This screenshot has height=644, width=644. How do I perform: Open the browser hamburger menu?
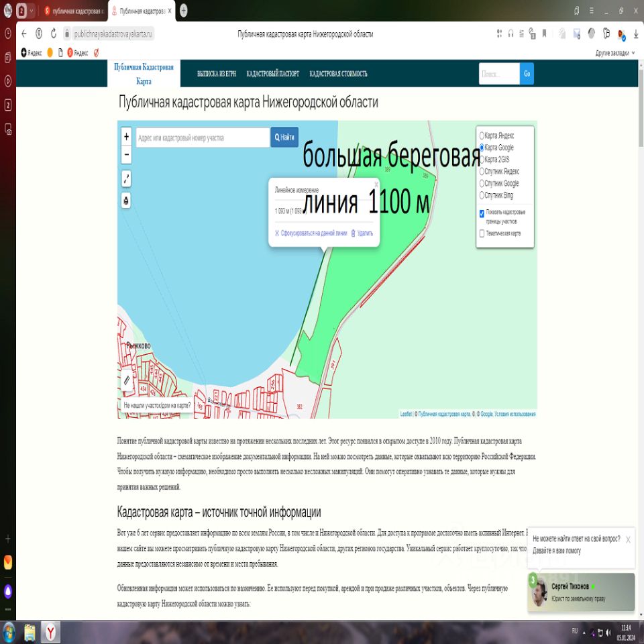(x=592, y=11)
